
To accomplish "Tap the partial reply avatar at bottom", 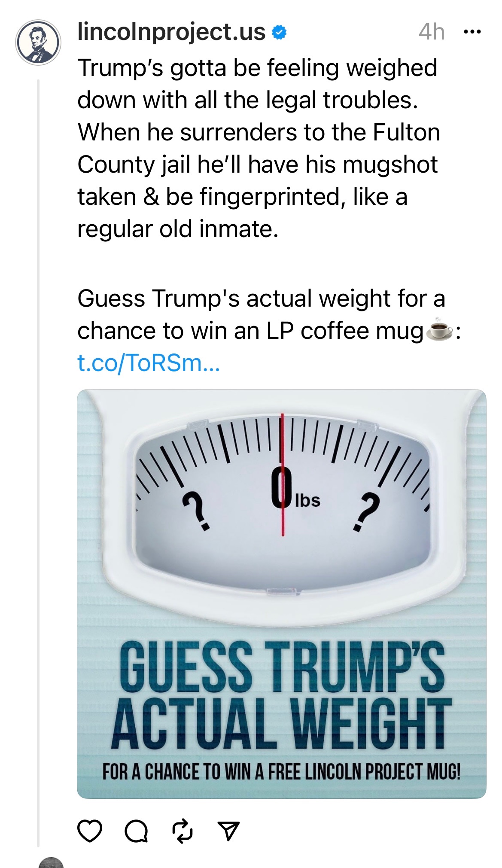I will [x=51, y=862].
